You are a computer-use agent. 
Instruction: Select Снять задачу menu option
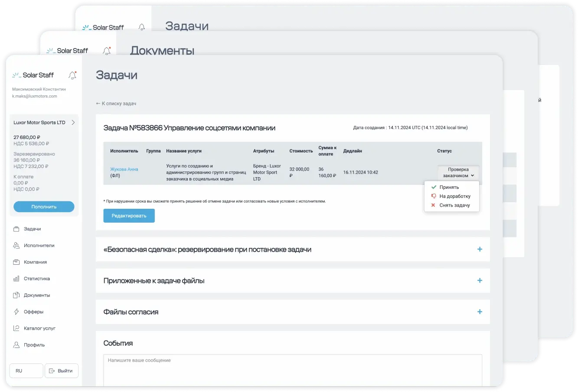(454, 205)
